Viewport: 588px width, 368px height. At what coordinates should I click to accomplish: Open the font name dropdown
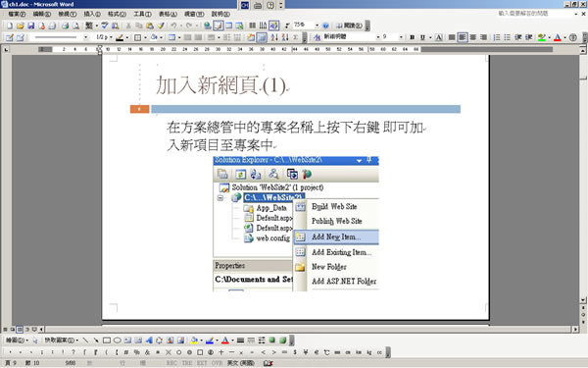pyautogui.click(x=378, y=37)
